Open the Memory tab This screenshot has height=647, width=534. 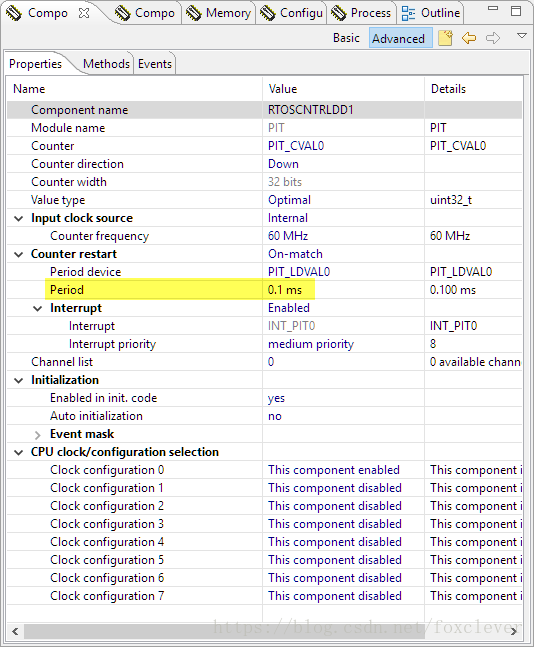point(219,13)
